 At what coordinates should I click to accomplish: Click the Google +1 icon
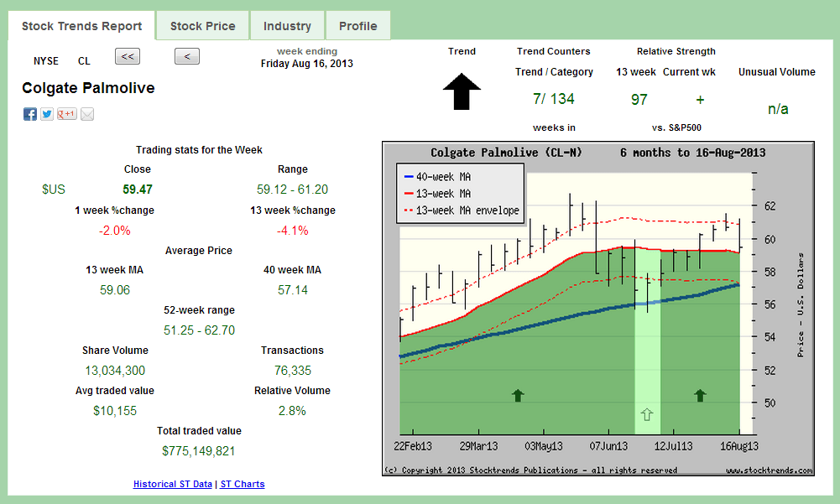[x=67, y=114]
